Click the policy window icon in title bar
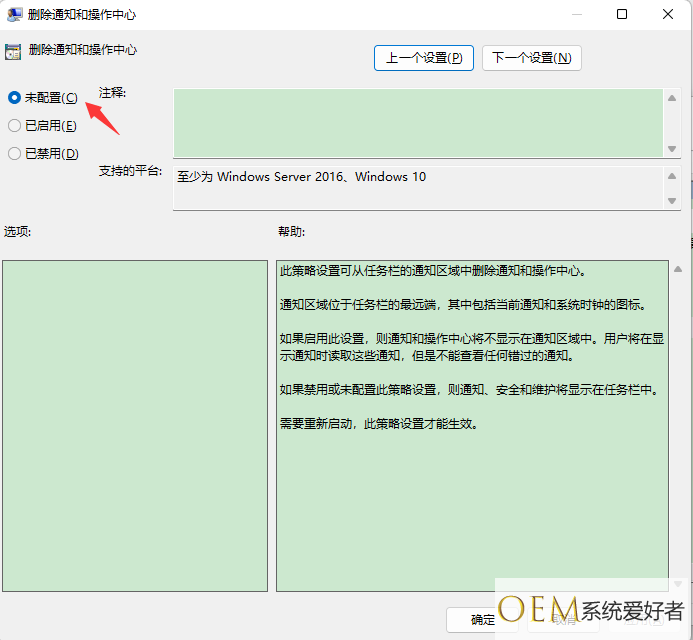The width and height of the screenshot is (693, 640). (x=15, y=15)
